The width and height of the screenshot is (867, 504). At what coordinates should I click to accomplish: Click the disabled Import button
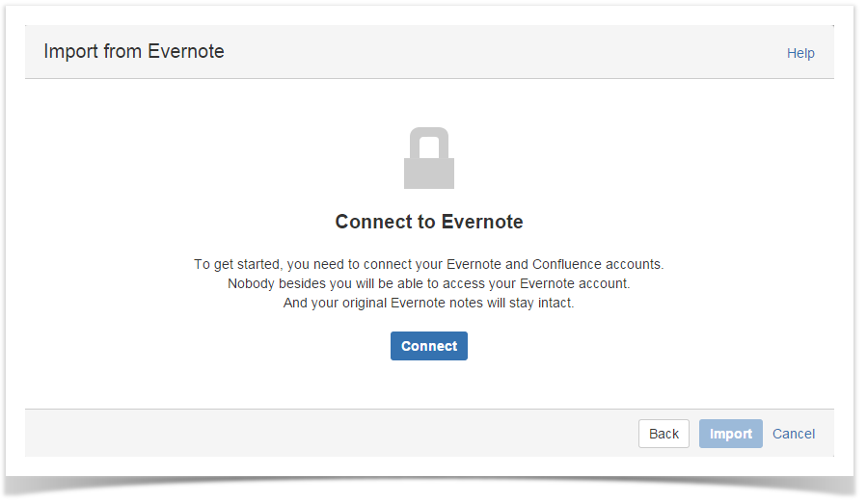point(730,434)
